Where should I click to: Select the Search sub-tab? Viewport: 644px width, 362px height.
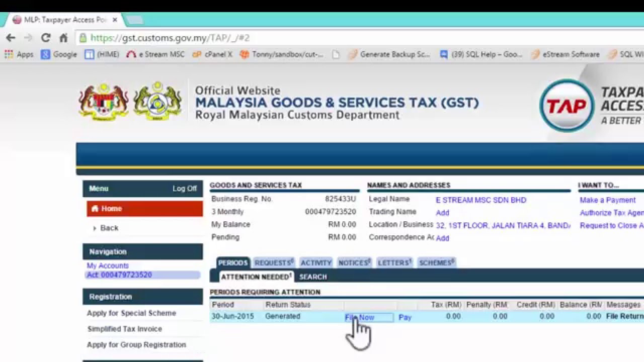(x=313, y=277)
